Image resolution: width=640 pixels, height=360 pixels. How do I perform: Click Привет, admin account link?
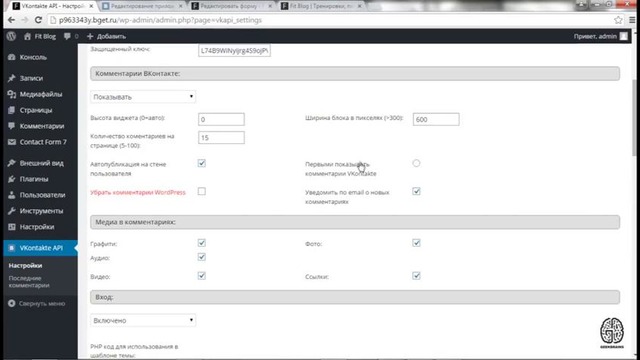[x=595, y=36]
